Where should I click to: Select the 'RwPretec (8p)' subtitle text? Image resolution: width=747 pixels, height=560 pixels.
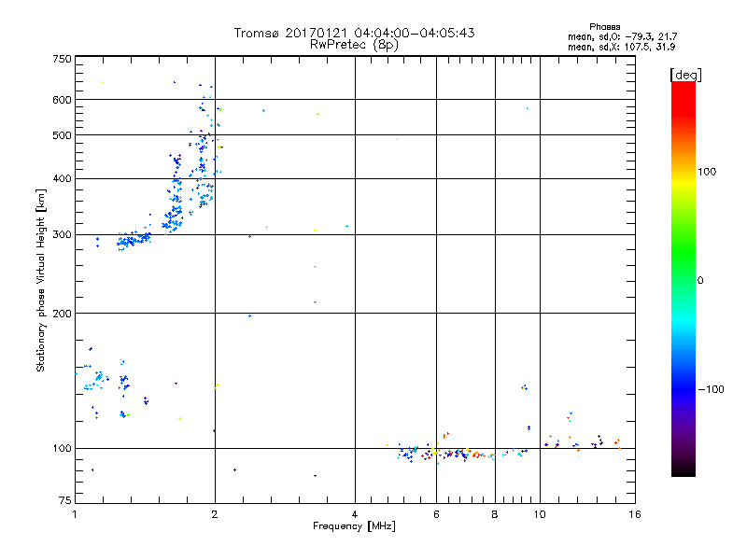coord(354,45)
